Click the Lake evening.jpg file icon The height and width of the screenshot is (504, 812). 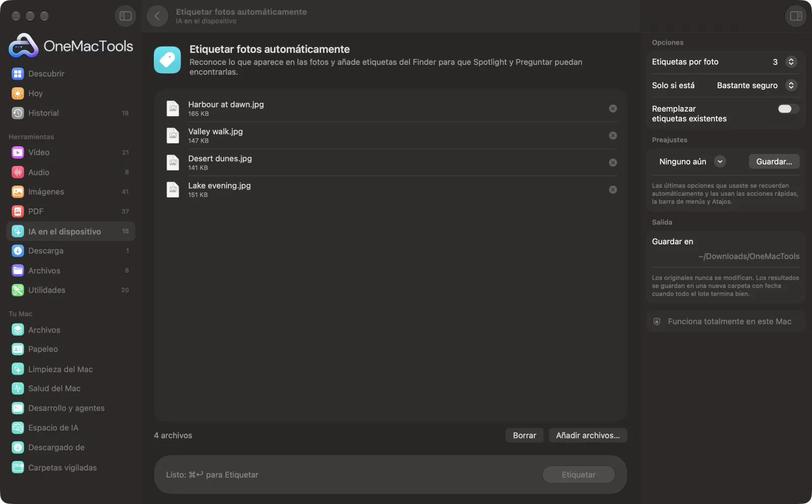point(173,190)
